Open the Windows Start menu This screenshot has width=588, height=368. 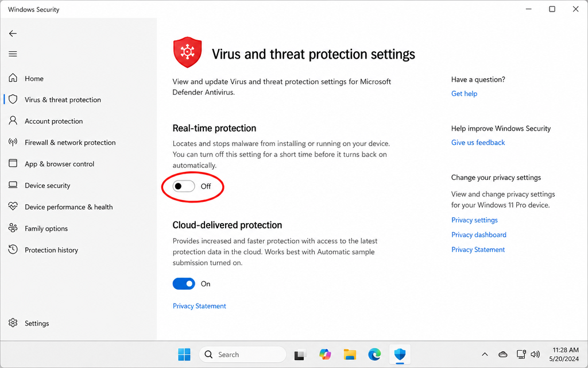coord(184,354)
